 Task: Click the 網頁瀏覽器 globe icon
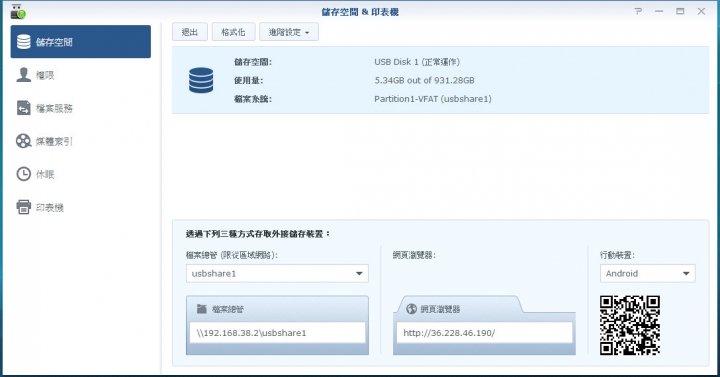pos(411,309)
